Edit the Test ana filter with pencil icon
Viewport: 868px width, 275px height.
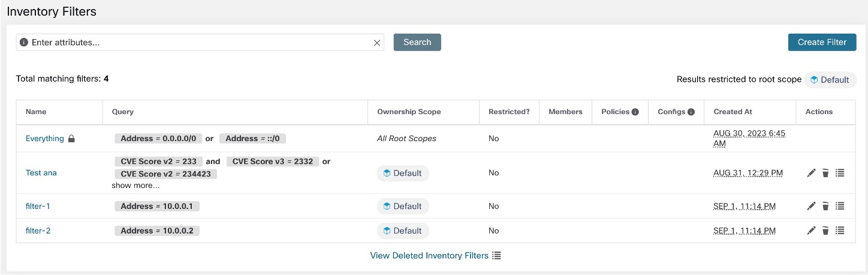point(811,173)
